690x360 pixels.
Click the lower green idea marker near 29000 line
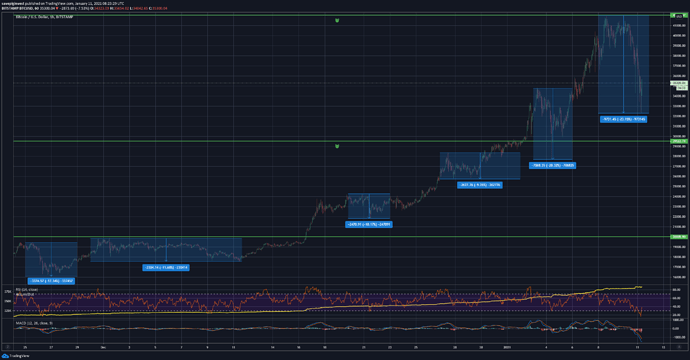(x=337, y=146)
